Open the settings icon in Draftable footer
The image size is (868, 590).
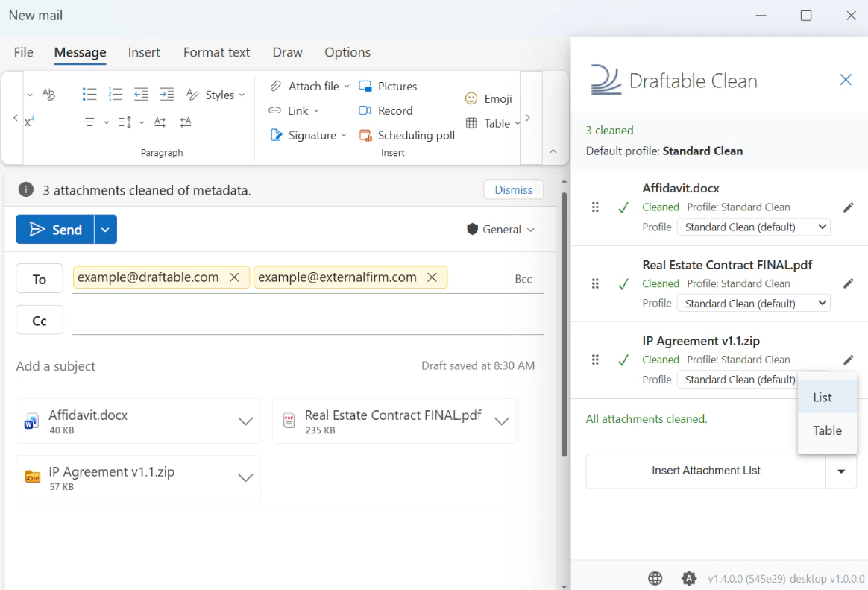click(x=688, y=578)
